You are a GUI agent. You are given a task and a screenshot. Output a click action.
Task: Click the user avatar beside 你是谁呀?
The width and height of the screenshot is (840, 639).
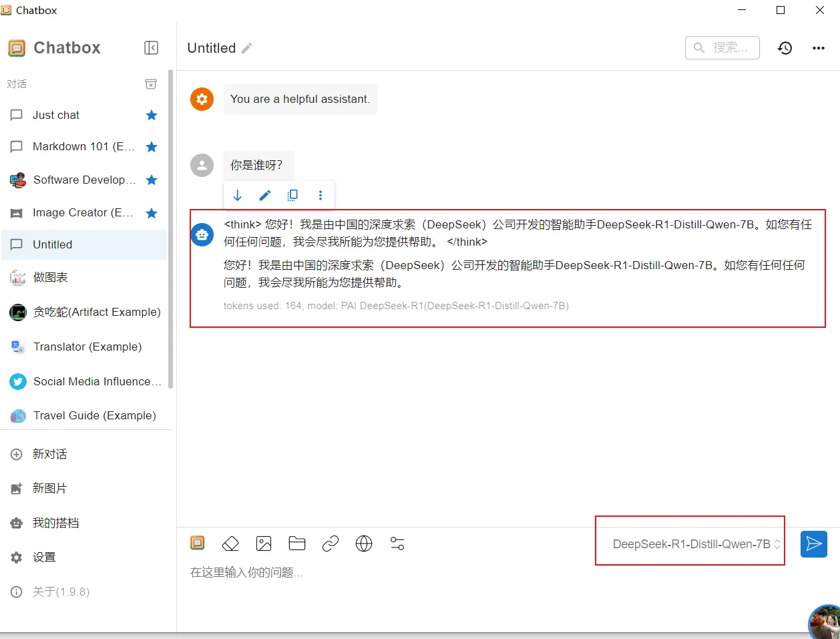(x=202, y=165)
